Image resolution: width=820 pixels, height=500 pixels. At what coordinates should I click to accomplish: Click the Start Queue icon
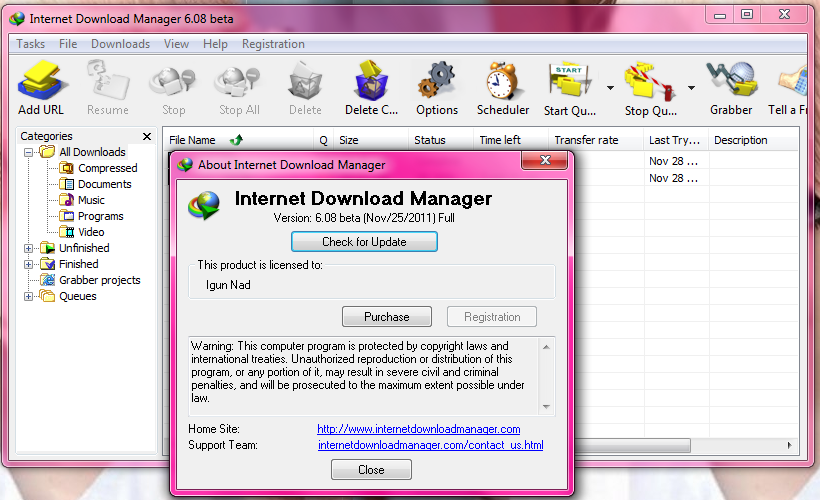click(x=570, y=81)
